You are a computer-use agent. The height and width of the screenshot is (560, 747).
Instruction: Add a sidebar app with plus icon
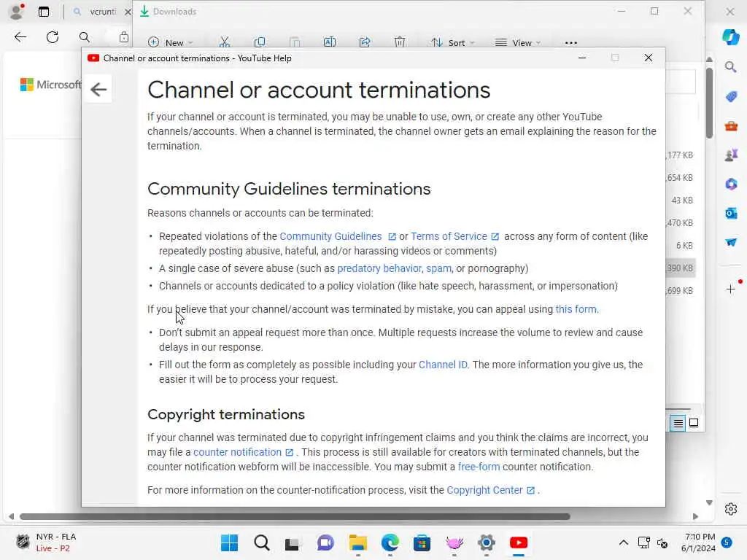[x=731, y=289]
